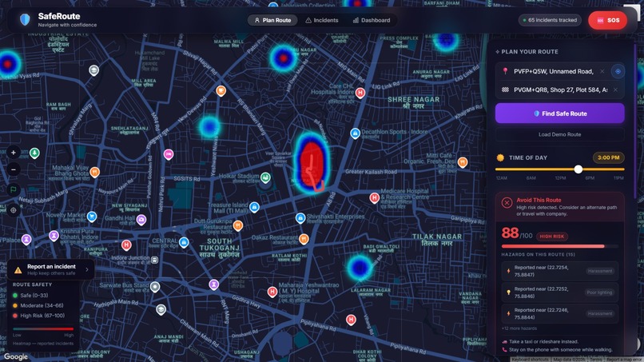644x362 pixels.
Task: Click the Time of Day slider handle
Action: tap(578, 169)
